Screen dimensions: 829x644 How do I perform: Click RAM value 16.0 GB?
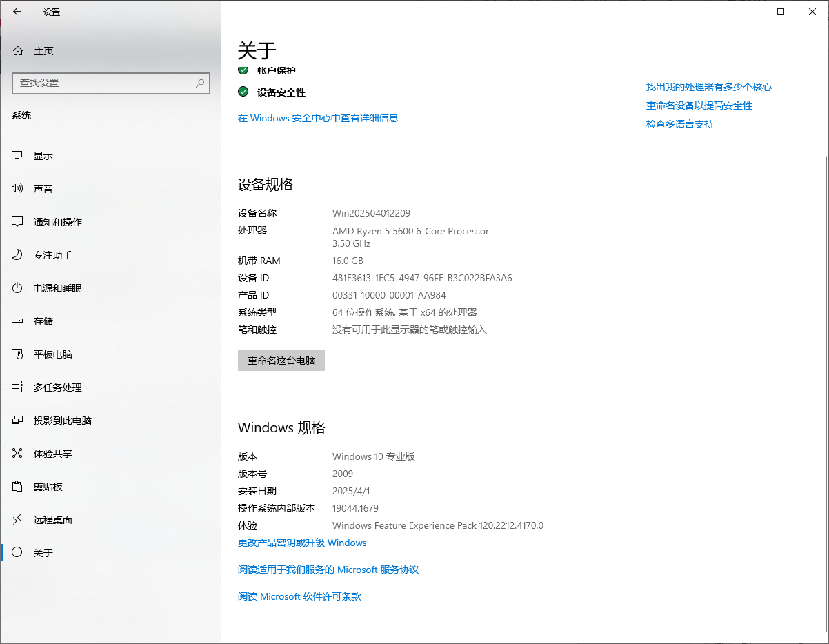pos(348,261)
